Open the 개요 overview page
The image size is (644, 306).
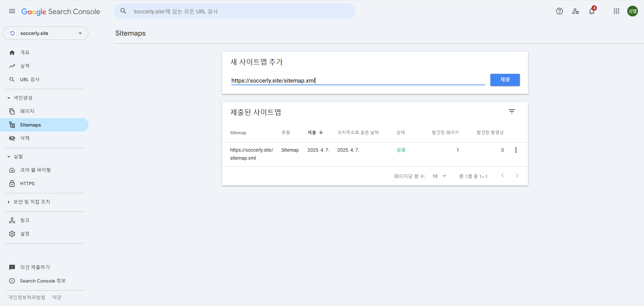coord(25,53)
